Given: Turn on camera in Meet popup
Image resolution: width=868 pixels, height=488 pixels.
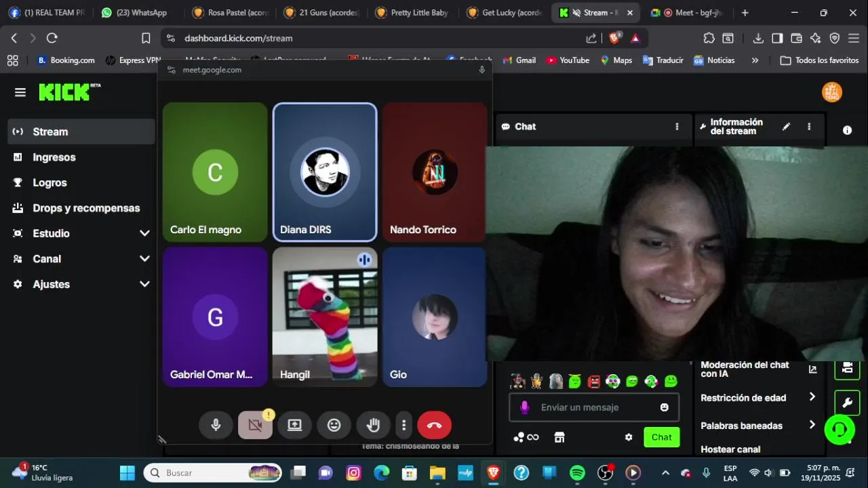Looking at the screenshot, I should pyautogui.click(x=255, y=425).
